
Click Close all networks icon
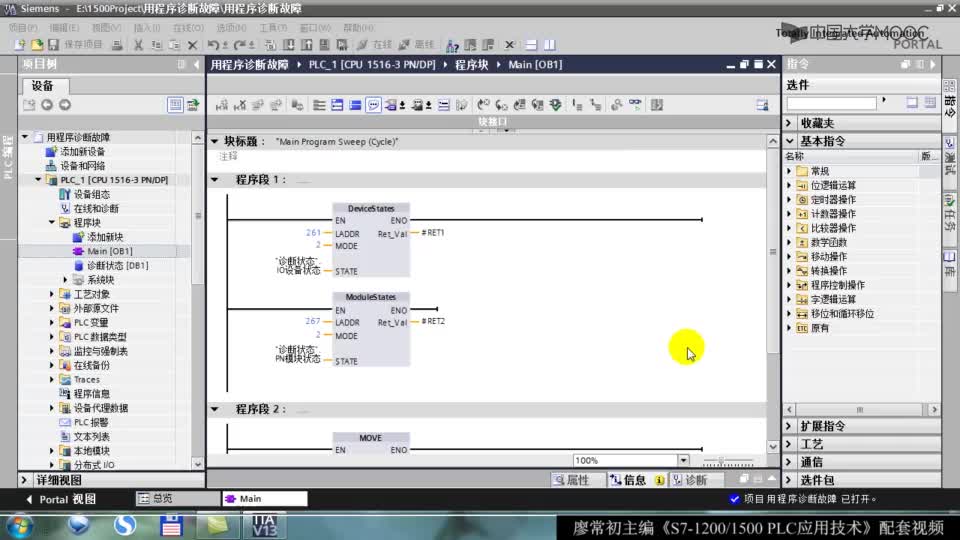pyautogui.click(x=355, y=105)
